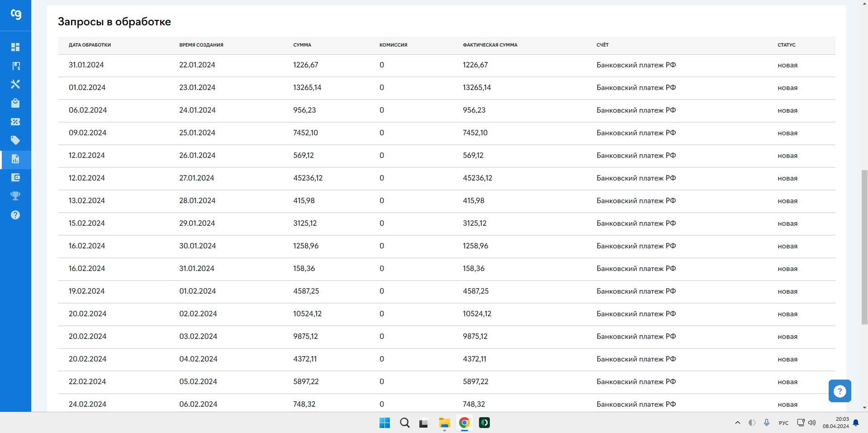Open the dark green app on taskbar
Image resolution: width=868 pixels, height=433 pixels.
pos(484,423)
